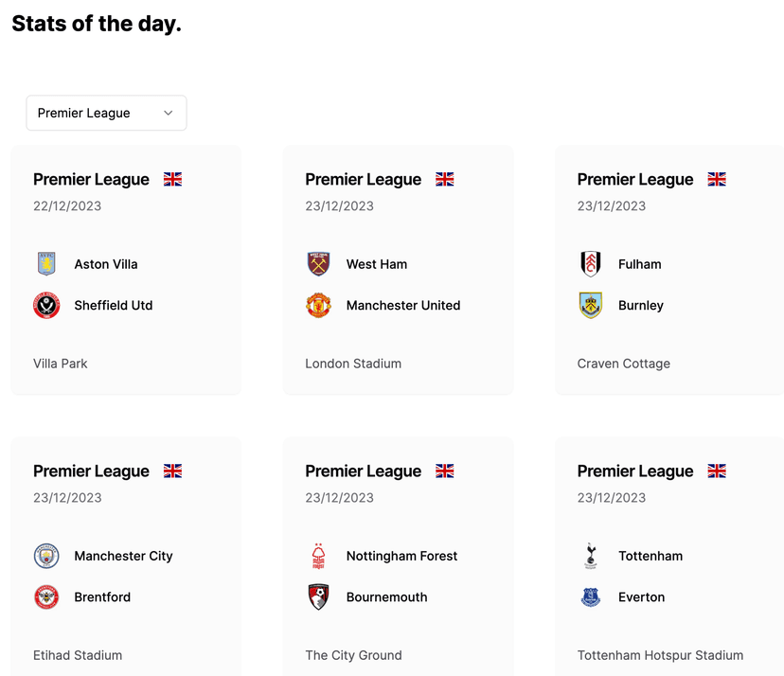Viewport: 784px width, 676px height.
Task: Click the Etihad Stadium venue text
Action: (x=78, y=655)
